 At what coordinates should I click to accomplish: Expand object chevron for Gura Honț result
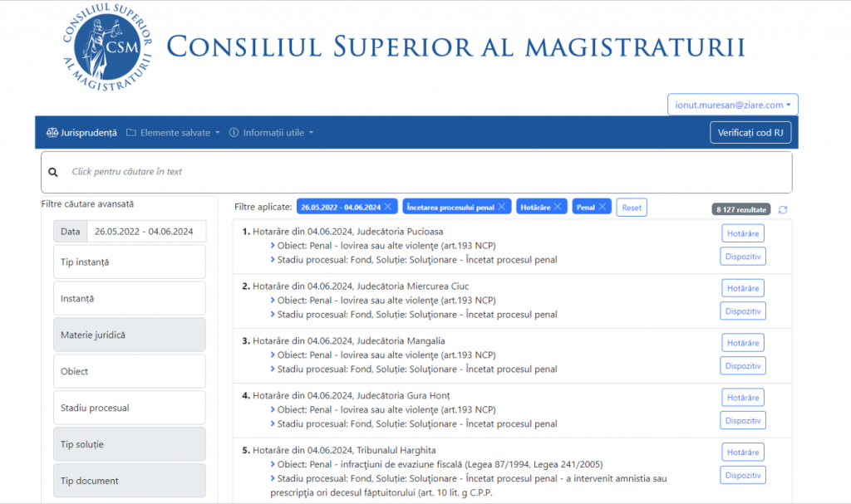click(x=273, y=410)
